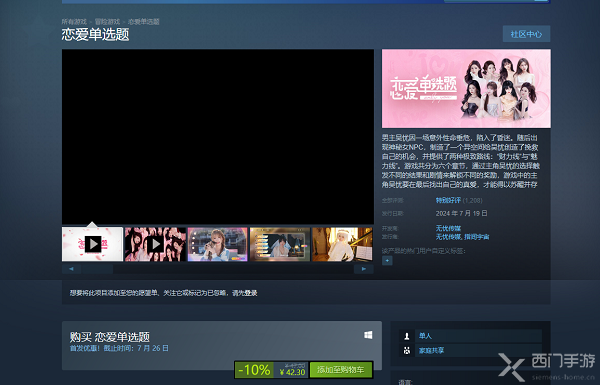Image resolution: width=600 pixels, height=385 pixels.
Task: Click the ¥ 42.30 discounted price
Action: click(292, 372)
